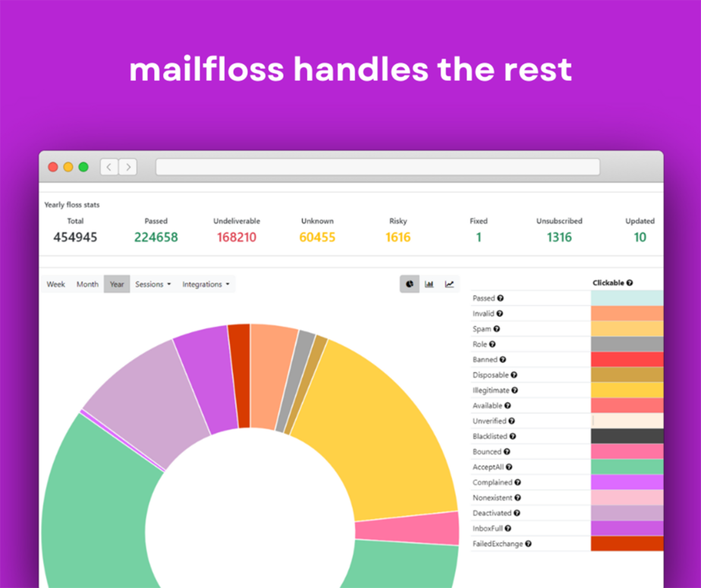Select the Year tab
Screen dimensions: 701x588
[x=117, y=284]
